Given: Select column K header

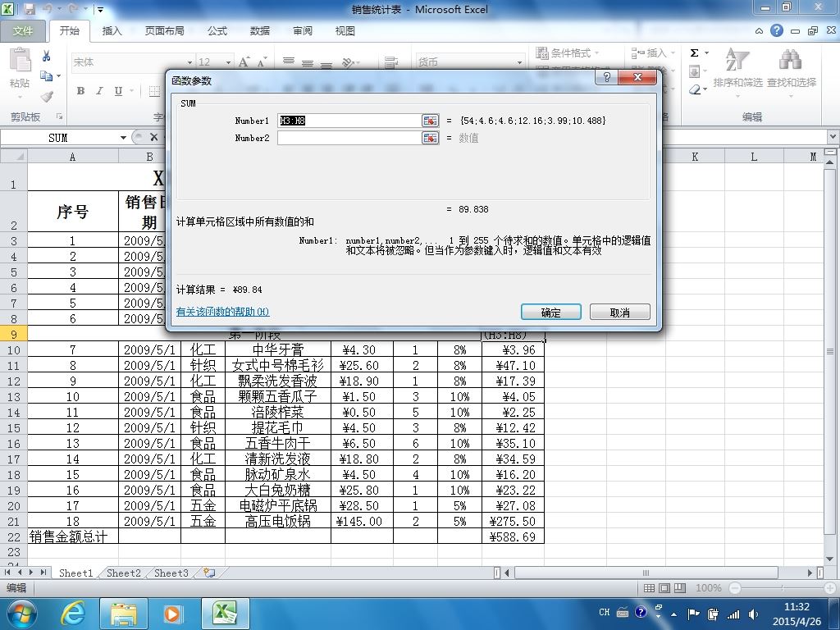Looking at the screenshot, I should [x=695, y=157].
